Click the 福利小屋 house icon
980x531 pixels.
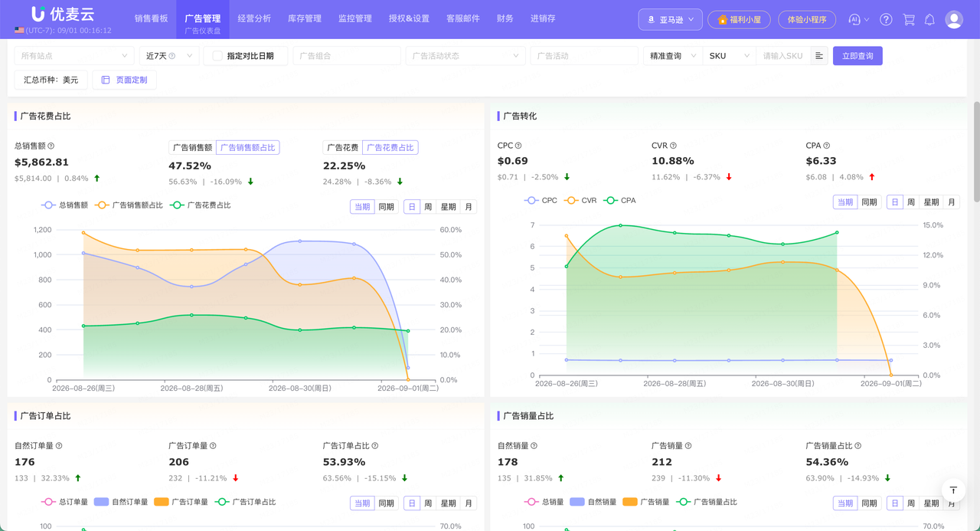722,19
